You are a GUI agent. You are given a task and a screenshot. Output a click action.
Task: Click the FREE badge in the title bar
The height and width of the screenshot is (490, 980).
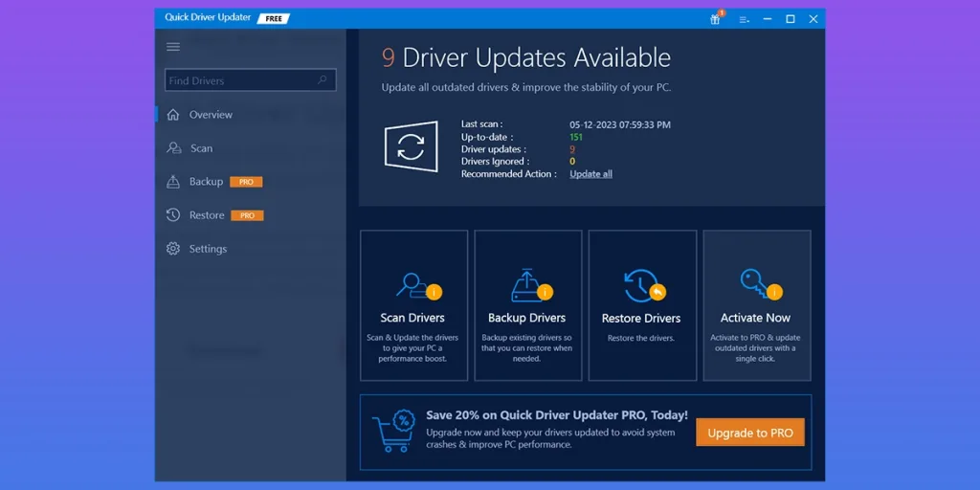274,18
